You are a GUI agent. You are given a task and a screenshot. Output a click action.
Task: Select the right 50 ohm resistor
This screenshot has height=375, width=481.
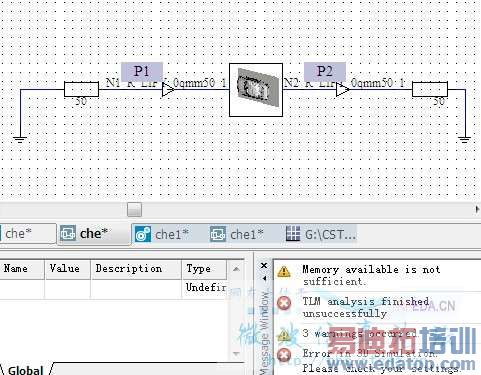pos(430,89)
